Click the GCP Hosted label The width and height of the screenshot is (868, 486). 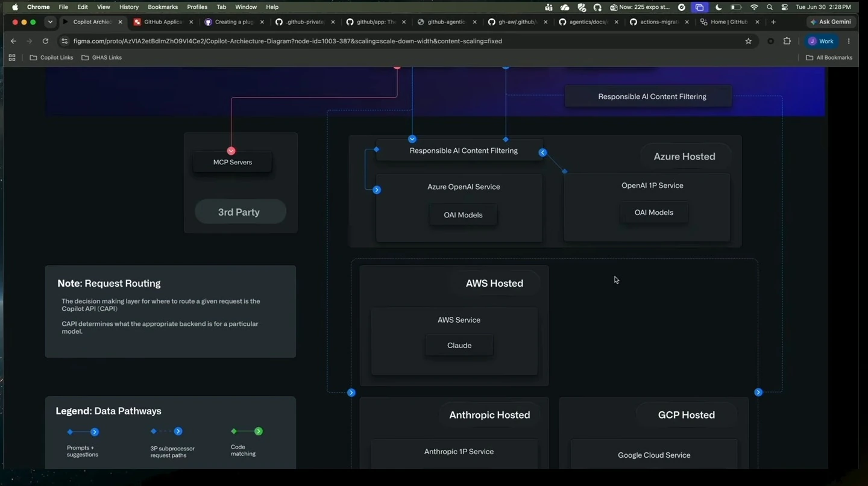coord(687,415)
